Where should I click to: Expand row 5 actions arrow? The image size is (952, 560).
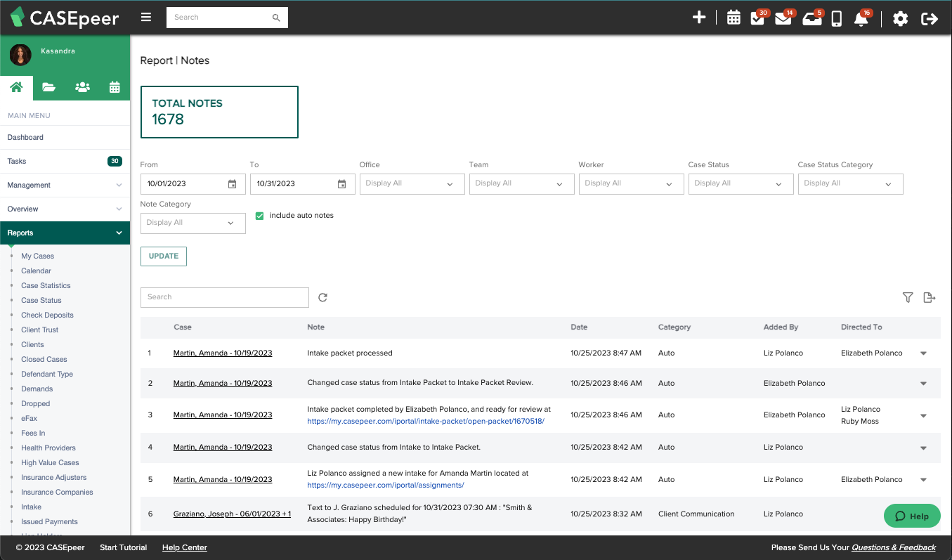[923, 480]
